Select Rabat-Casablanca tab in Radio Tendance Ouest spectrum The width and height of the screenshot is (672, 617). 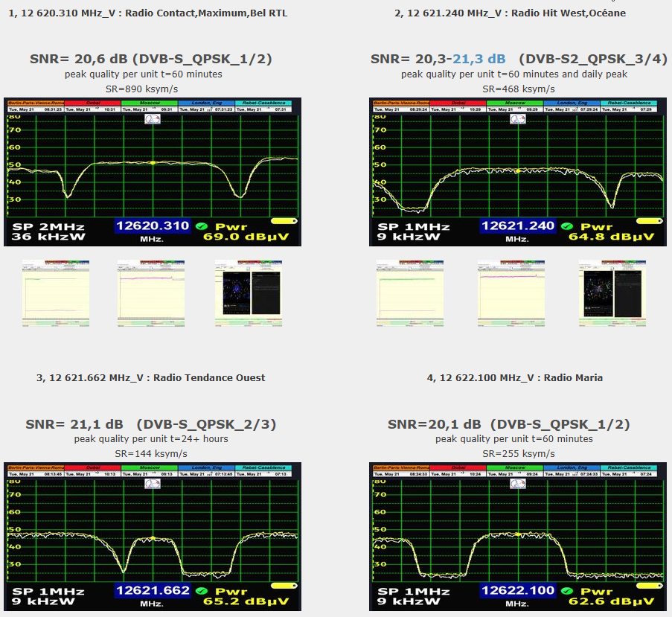(266, 468)
